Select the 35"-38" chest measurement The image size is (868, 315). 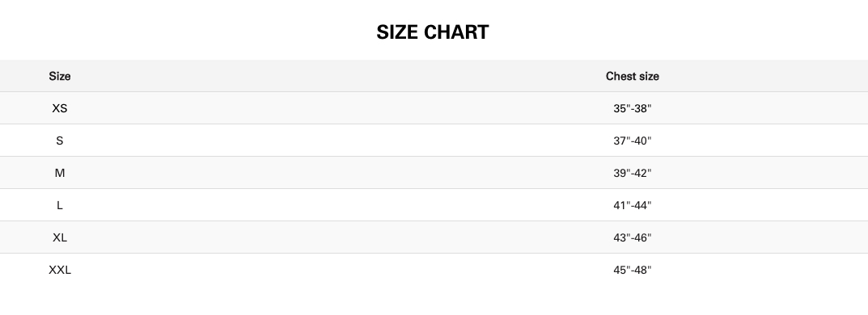point(632,108)
